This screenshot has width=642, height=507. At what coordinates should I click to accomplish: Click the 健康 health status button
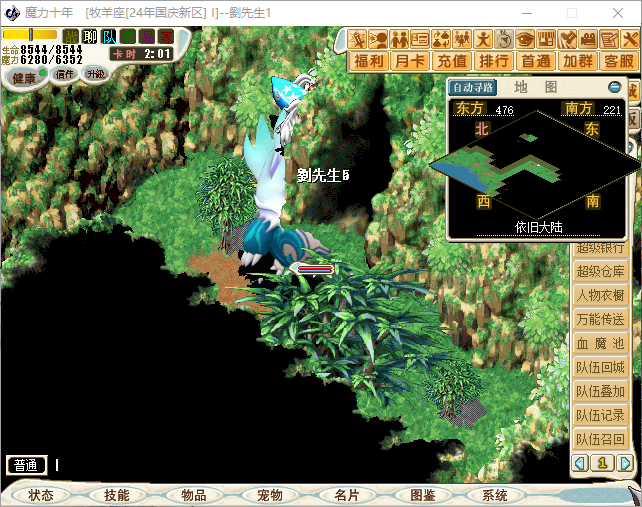(26, 77)
